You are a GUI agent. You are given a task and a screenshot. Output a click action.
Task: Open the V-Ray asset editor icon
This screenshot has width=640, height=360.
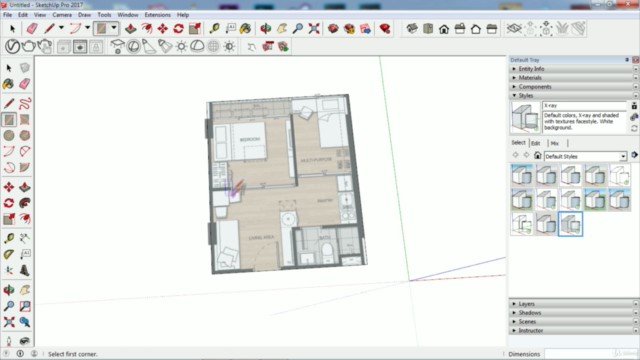(x=12, y=46)
